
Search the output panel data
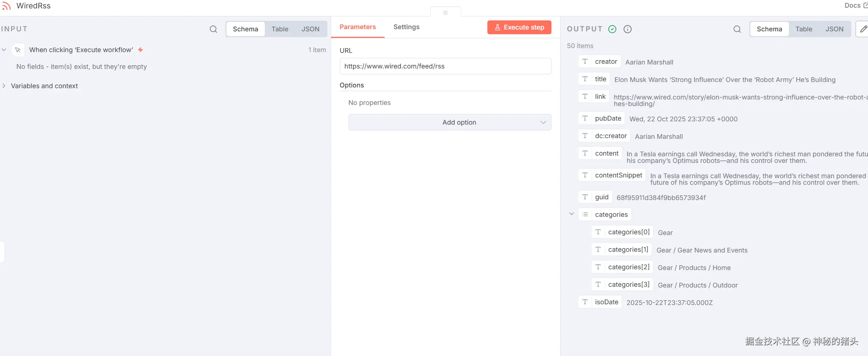pos(737,29)
